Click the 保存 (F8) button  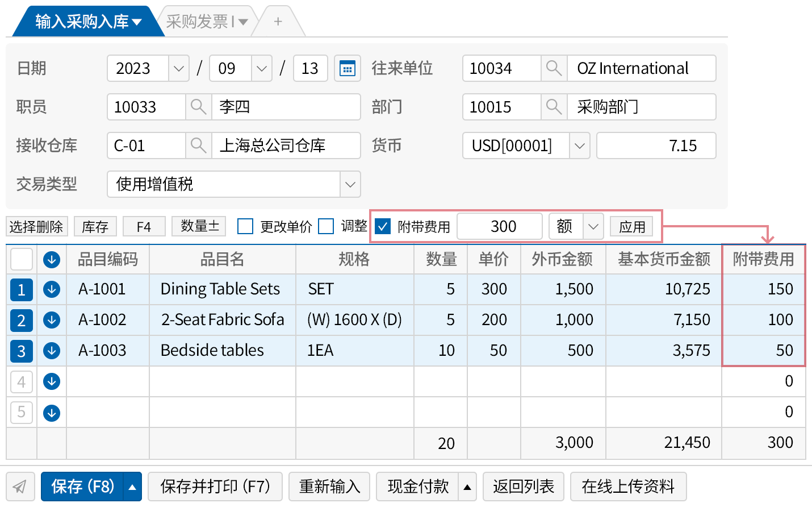83,487
